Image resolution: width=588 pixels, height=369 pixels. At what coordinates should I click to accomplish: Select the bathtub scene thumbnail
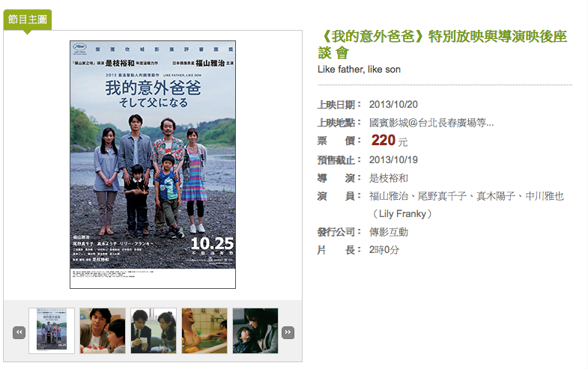(204, 331)
